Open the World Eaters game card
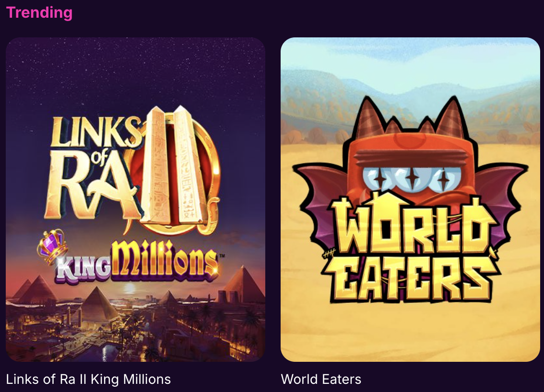 [411, 200]
